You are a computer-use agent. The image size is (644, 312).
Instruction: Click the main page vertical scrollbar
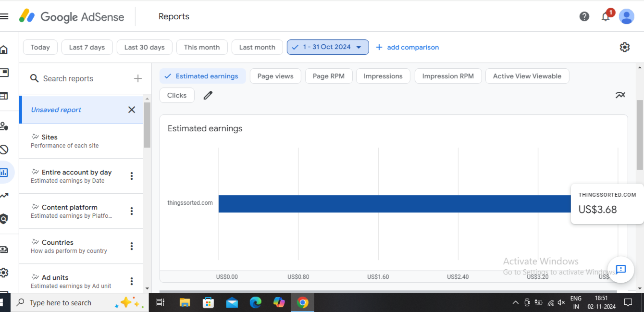[x=640, y=135]
